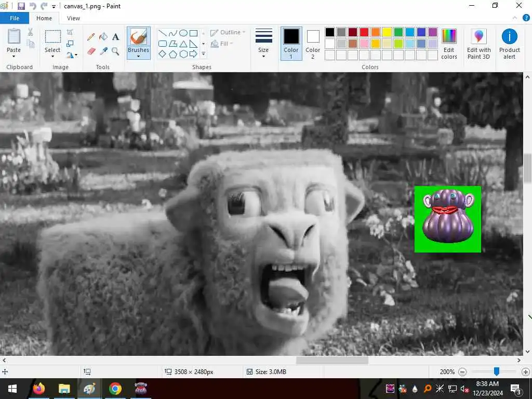Viewport: 532px width, 399px height.
Task: Click the Resize icon in Image group
Action: pyautogui.click(x=70, y=44)
